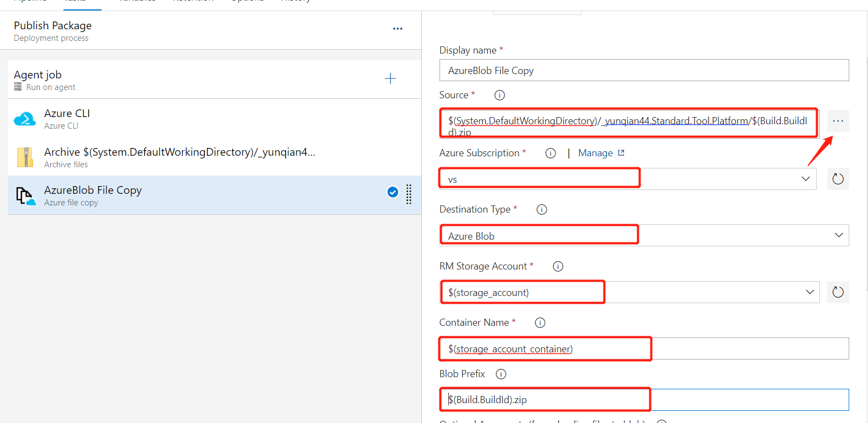This screenshot has height=423, width=868.
Task: Edit the Blob Prefix field
Action: click(644, 400)
